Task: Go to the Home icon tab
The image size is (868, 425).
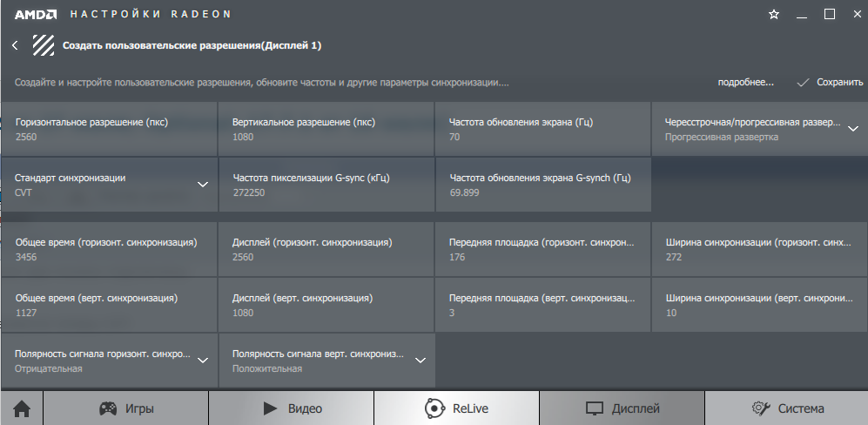Action: click(x=21, y=408)
